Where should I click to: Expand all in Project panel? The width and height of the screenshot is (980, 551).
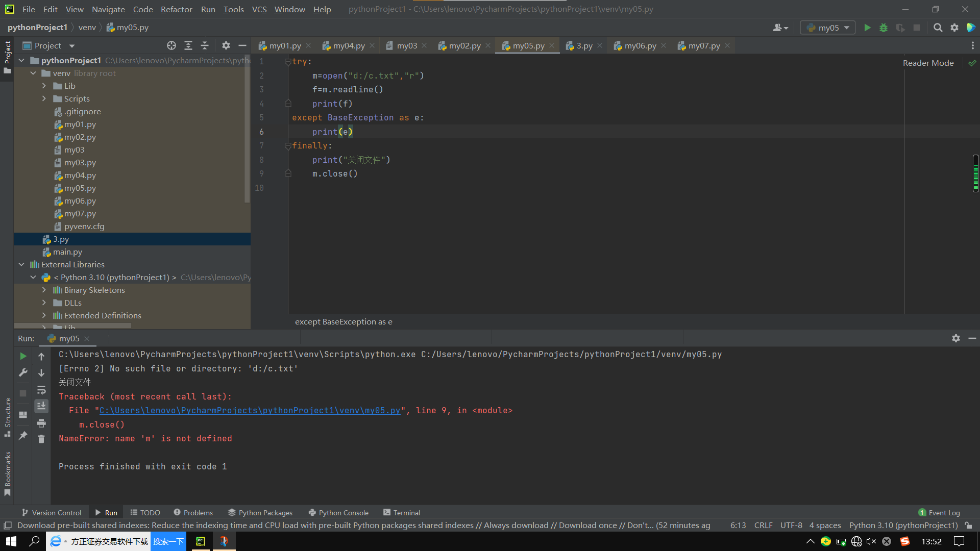[188, 45]
